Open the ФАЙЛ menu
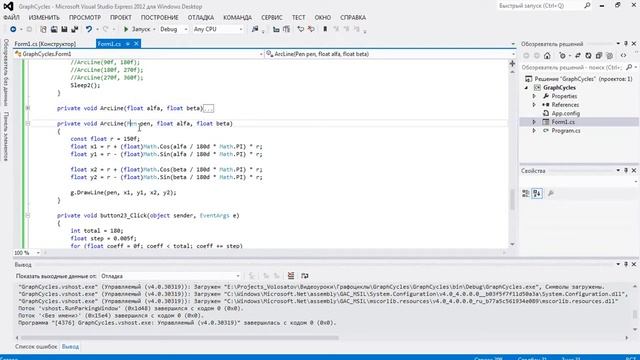 tap(11, 18)
